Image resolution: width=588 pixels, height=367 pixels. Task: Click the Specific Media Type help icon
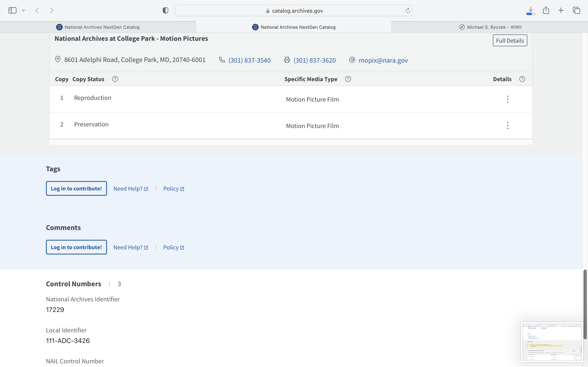348,79
